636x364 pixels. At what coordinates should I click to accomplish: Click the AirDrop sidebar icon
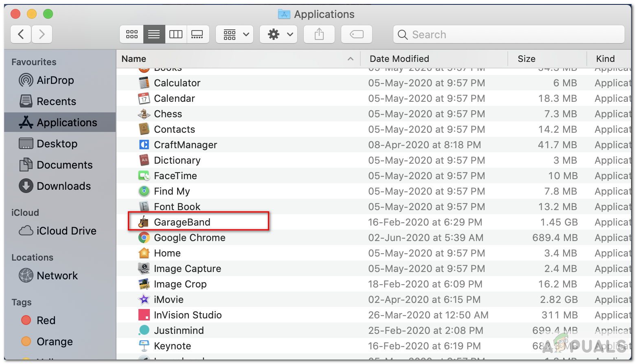click(26, 80)
